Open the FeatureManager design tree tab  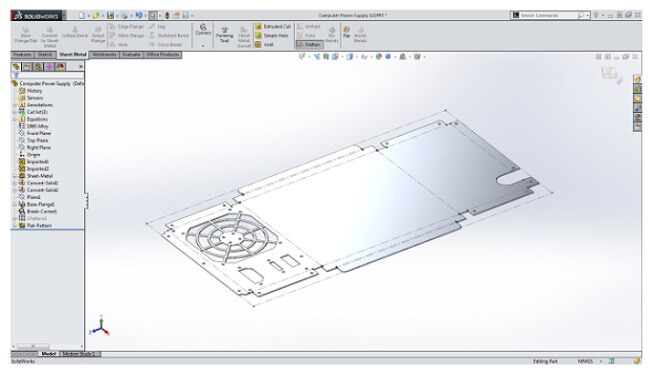click(x=16, y=67)
